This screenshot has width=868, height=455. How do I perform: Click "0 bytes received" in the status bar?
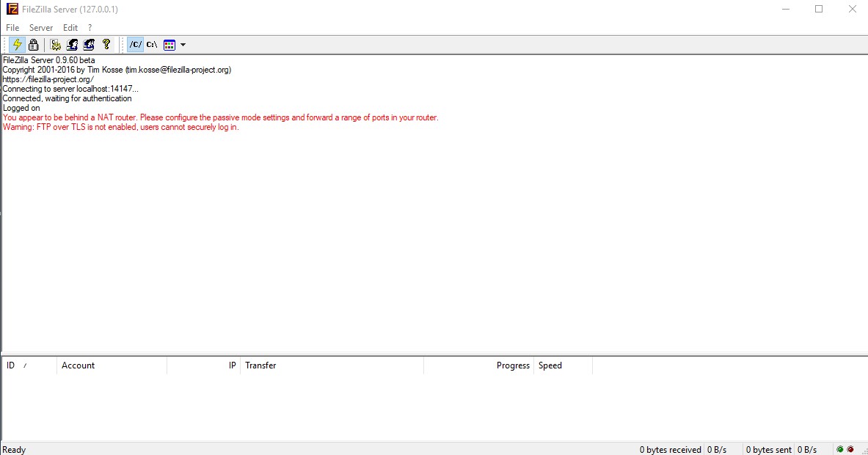[x=671, y=450]
